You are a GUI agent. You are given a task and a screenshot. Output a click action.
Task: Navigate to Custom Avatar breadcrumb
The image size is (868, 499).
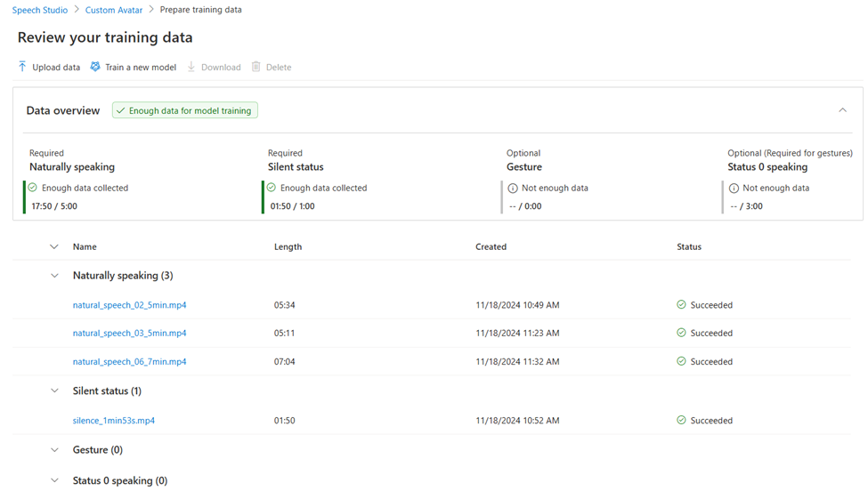[114, 10]
